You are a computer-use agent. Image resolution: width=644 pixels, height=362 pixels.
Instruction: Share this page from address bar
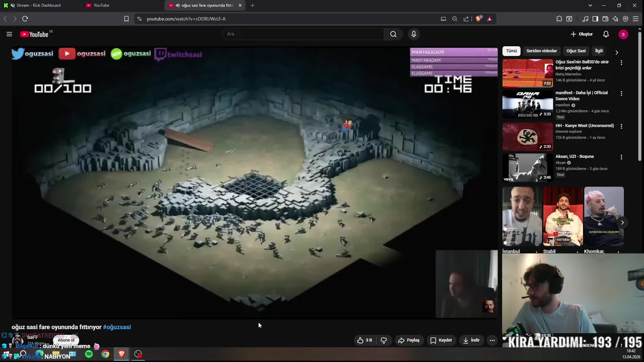(466, 19)
